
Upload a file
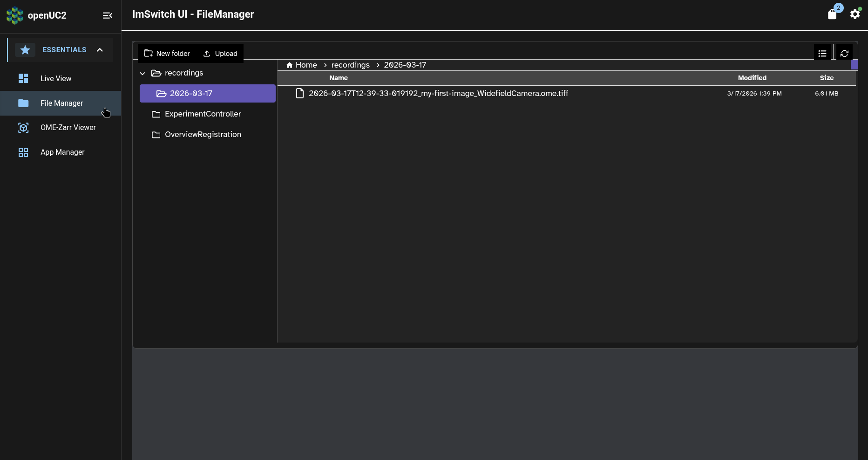click(220, 53)
